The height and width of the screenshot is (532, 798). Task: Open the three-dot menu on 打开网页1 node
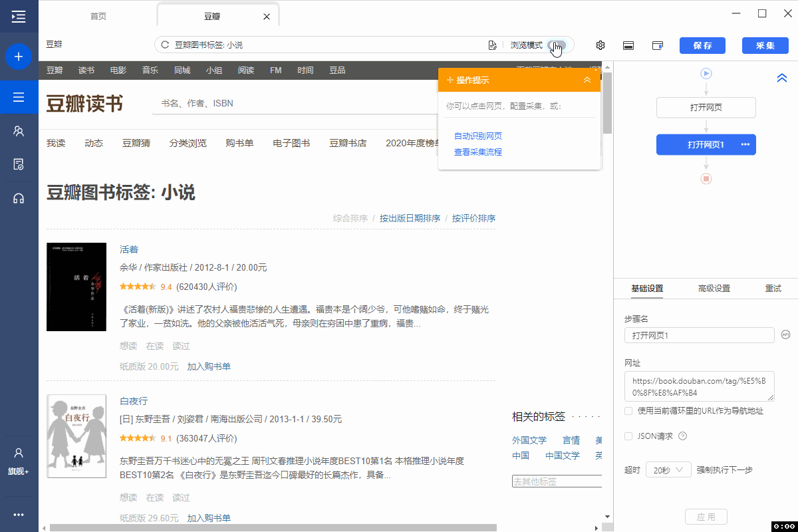[745, 145]
